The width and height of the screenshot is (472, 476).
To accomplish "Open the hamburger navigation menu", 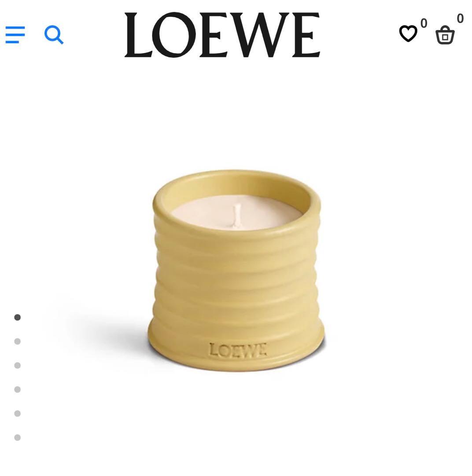I will 15,35.
